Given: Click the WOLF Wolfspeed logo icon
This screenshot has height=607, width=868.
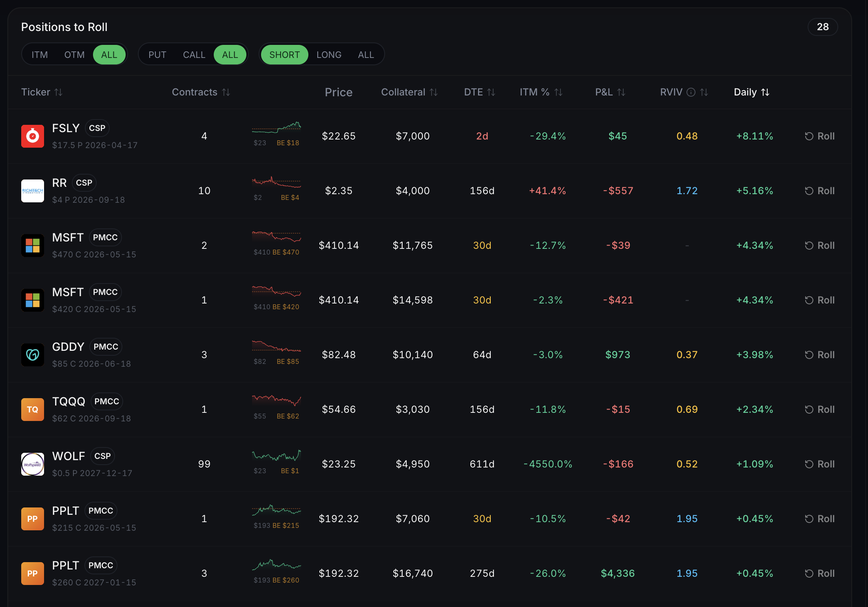Looking at the screenshot, I should coord(33,464).
